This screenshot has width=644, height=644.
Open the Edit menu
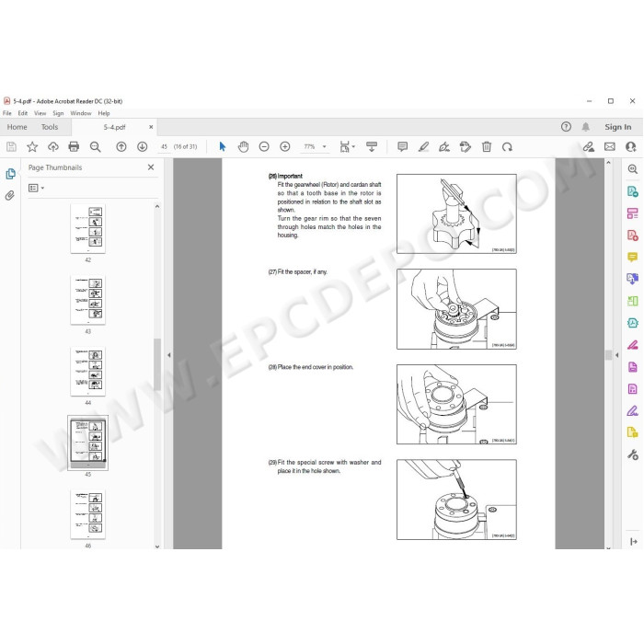pos(23,113)
